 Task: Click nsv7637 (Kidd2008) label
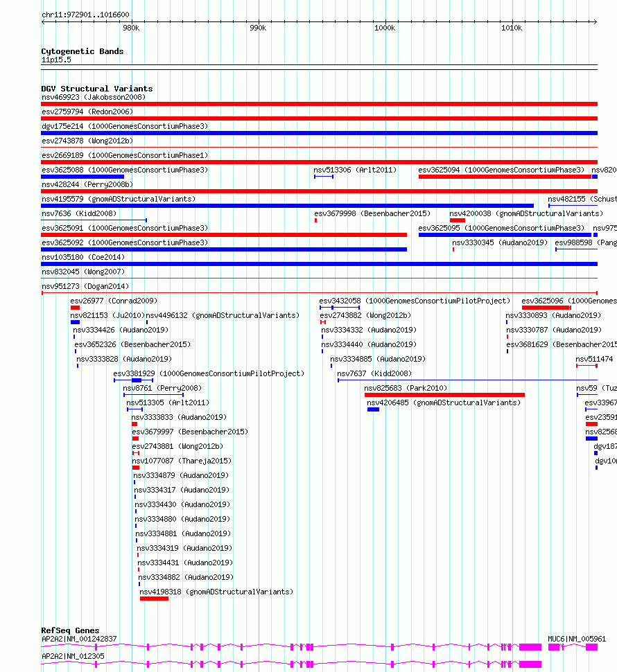374,374
